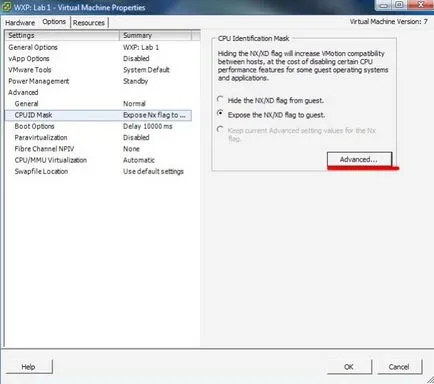Click 'Use default settings' summary value
This screenshot has height=384, width=434.
(x=153, y=172)
